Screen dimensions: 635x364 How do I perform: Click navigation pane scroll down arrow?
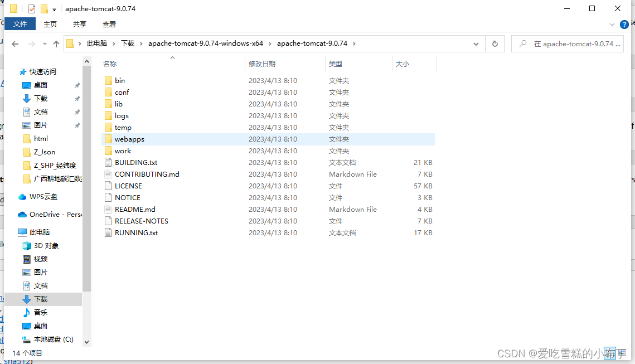coord(86,342)
